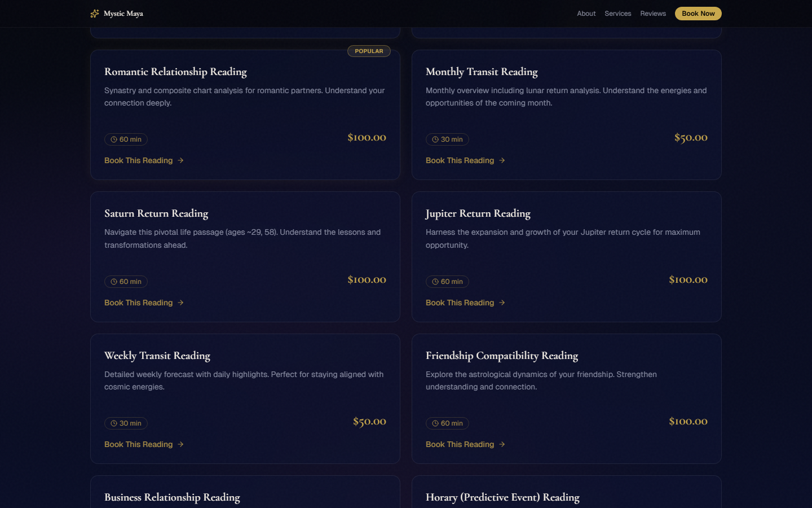Click the arrow icon in Saturn Return card
Screen dimensions: 812x508
coord(180,303)
